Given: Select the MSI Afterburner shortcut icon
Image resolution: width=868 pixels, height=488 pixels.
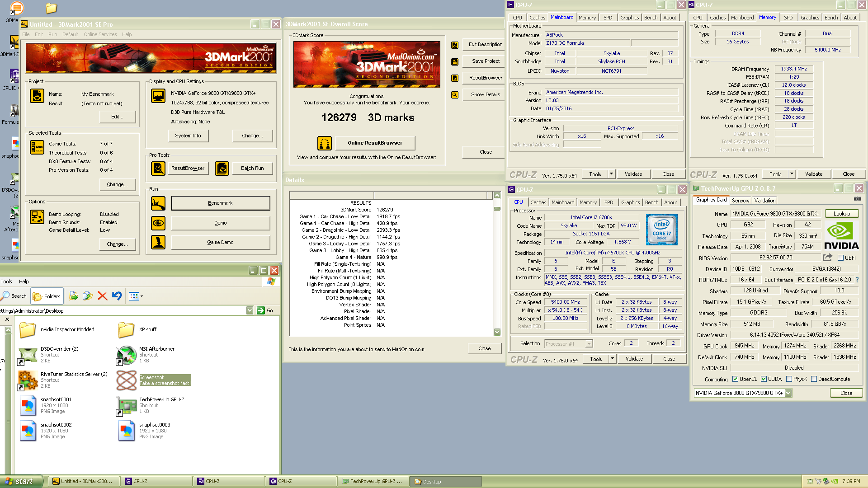Looking at the screenshot, I should pos(126,355).
